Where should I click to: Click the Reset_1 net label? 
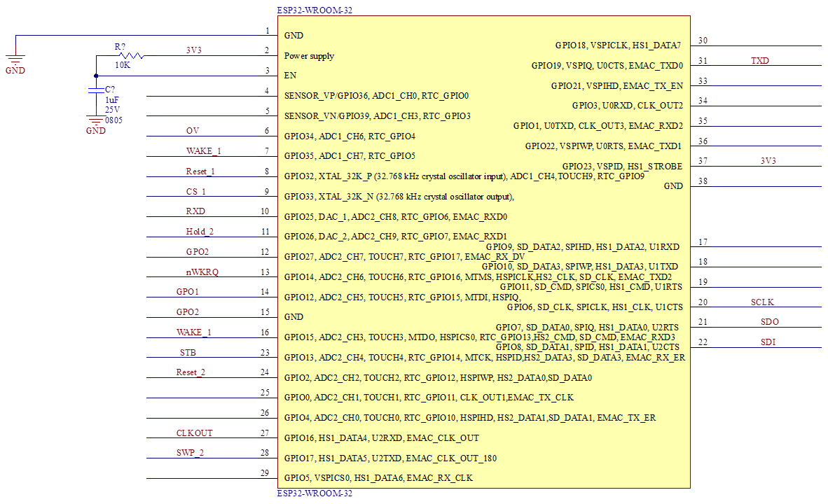[200, 171]
